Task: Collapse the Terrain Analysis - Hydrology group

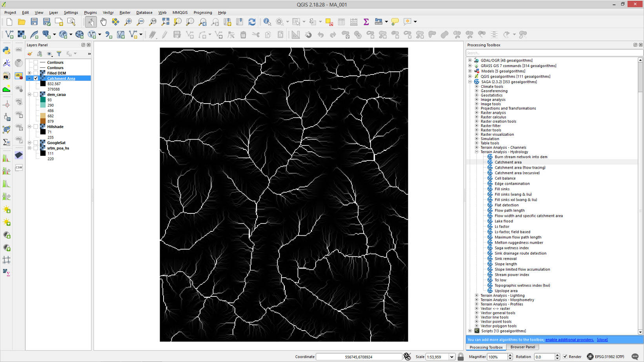Action: click(x=477, y=152)
